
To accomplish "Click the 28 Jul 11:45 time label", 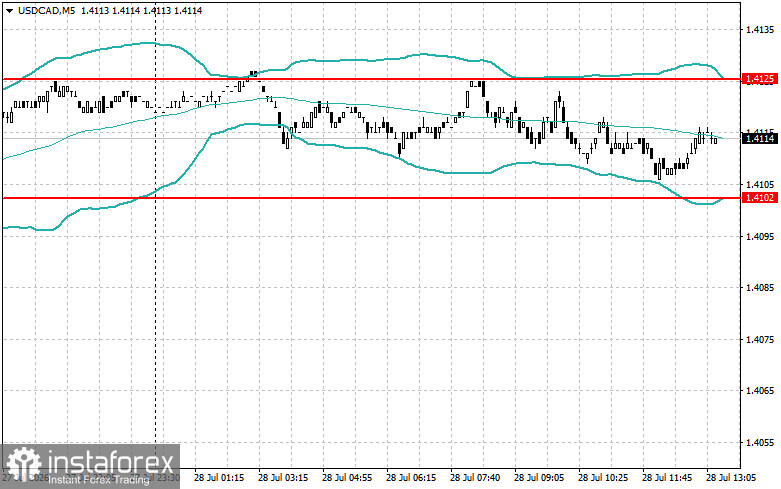I will [x=667, y=478].
